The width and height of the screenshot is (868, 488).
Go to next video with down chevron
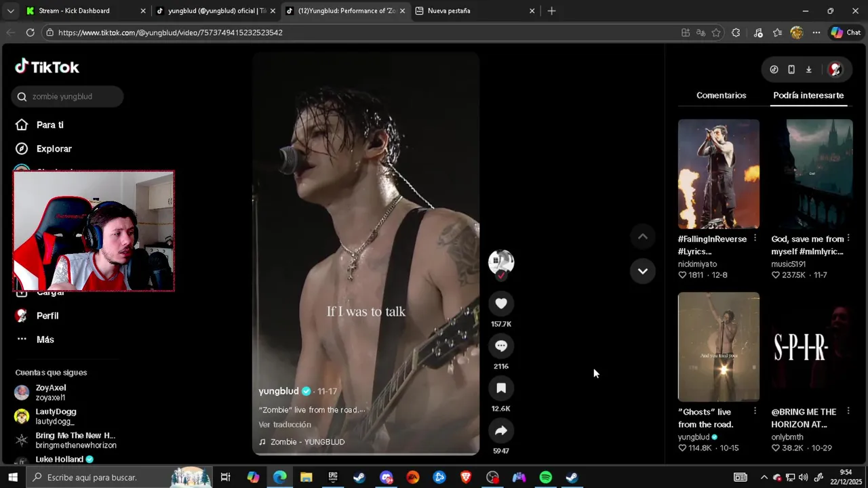click(643, 271)
